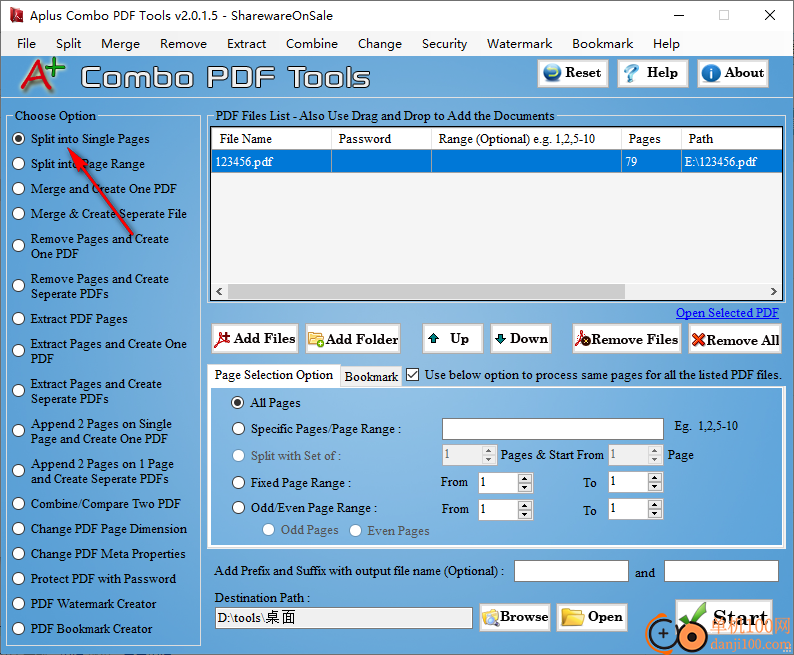Choose Fixed Page Range radio
Screen dimensions: 794x655
point(239,482)
